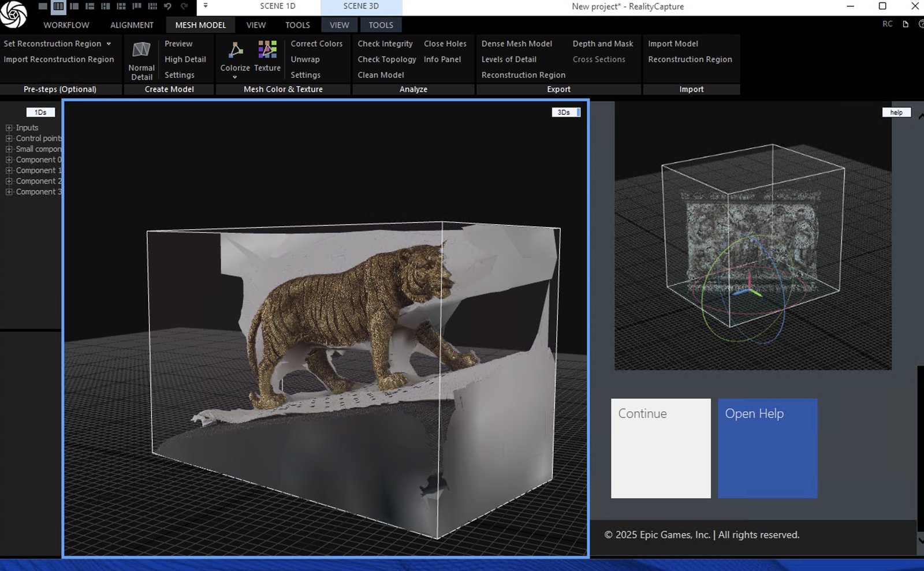This screenshot has width=924, height=571.
Task: Click the question mark help icon
Action: (x=921, y=24)
